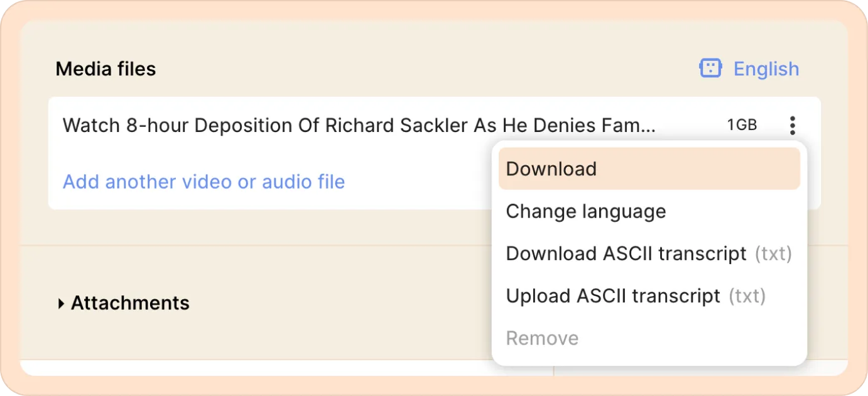Select Download ASCII transcript option
The height and width of the screenshot is (396, 868).
click(649, 253)
